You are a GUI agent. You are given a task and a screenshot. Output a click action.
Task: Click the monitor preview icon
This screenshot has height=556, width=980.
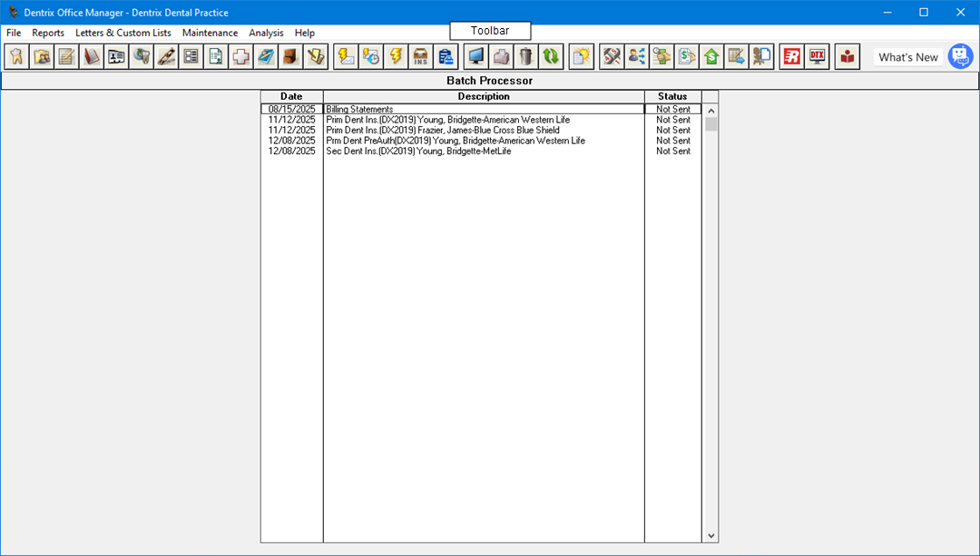(475, 57)
